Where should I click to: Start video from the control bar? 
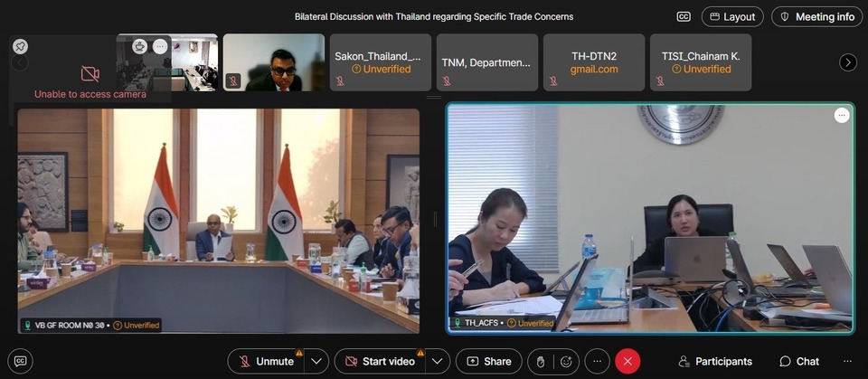click(380, 361)
